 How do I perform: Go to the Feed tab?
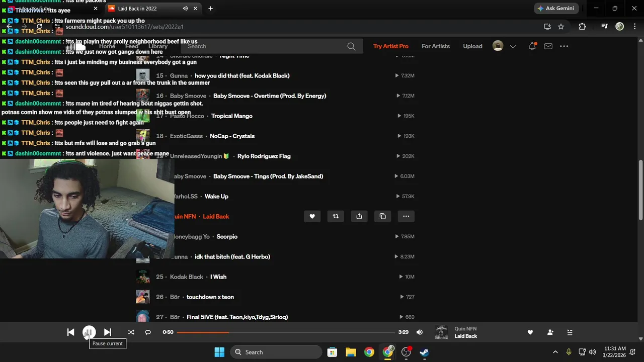(x=132, y=46)
